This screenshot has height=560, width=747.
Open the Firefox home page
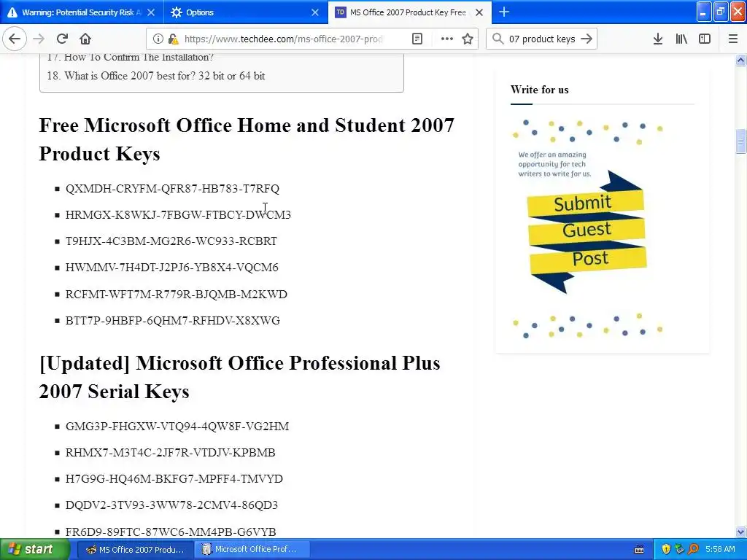click(x=85, y=39)
